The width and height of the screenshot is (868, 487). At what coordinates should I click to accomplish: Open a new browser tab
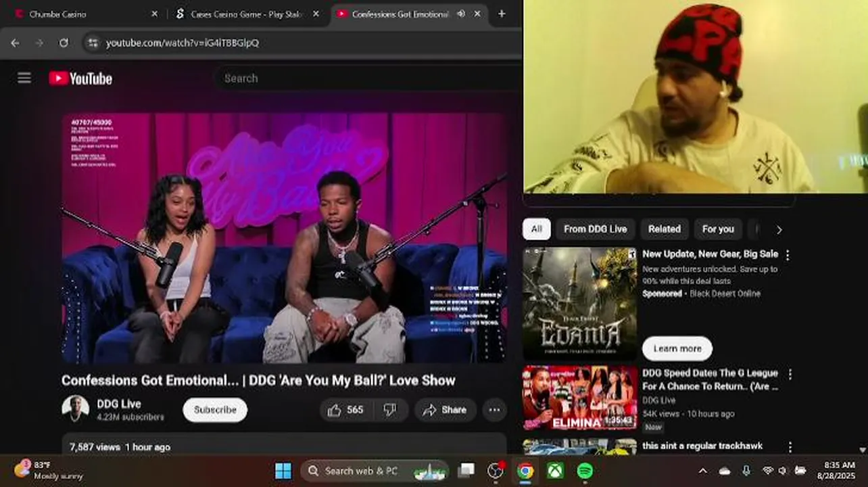click(502, 14)
